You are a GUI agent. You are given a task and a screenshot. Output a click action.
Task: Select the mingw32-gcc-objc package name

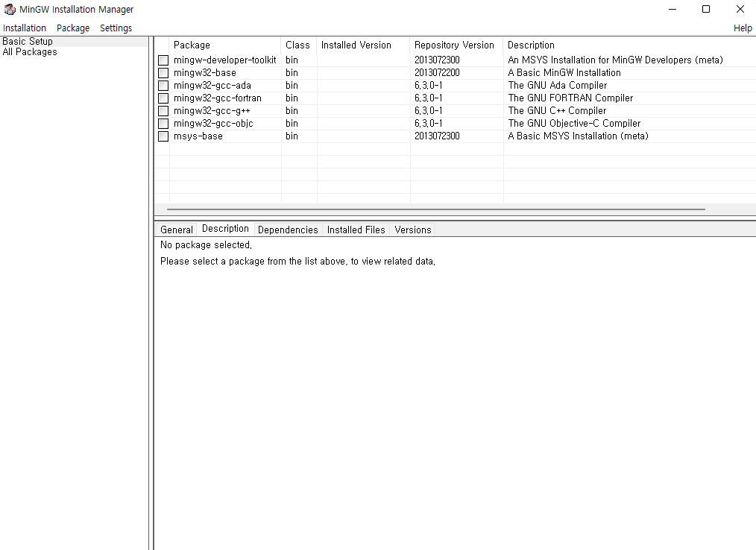[x=213, y=124]
